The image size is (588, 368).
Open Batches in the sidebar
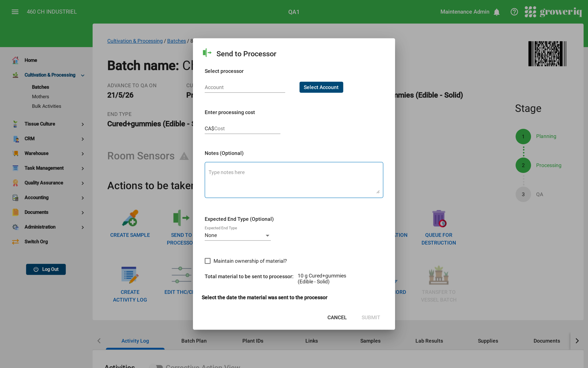[40, 87]
